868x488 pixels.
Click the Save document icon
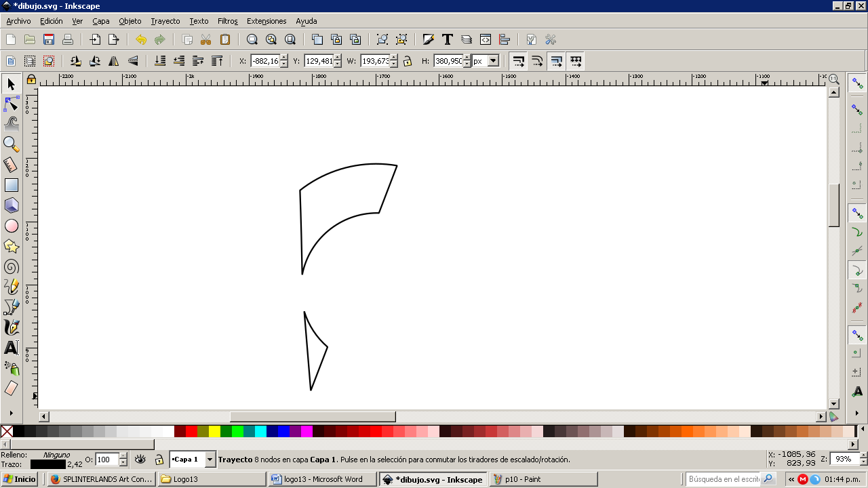pyautogui.click(x=49, y=39)
